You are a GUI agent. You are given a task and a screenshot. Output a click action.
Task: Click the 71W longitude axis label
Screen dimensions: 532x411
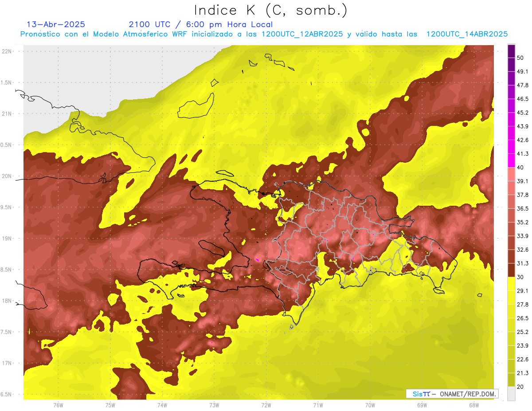click(318, 405)
